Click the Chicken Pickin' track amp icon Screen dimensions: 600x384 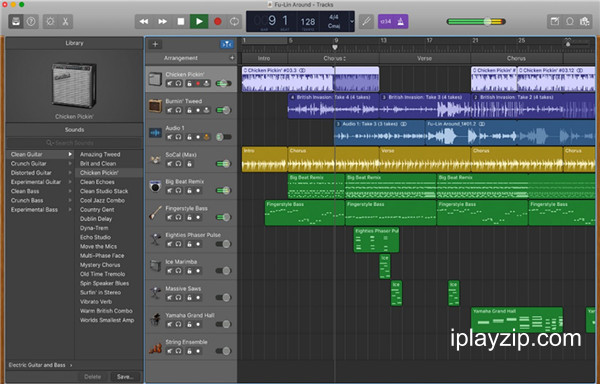pyautogui.click(x=155, y=79)
